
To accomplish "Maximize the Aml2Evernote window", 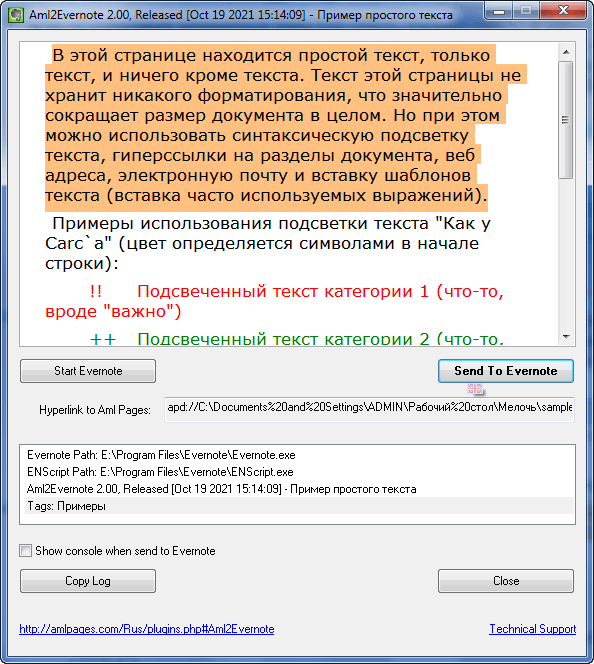I will click(525, 11).
